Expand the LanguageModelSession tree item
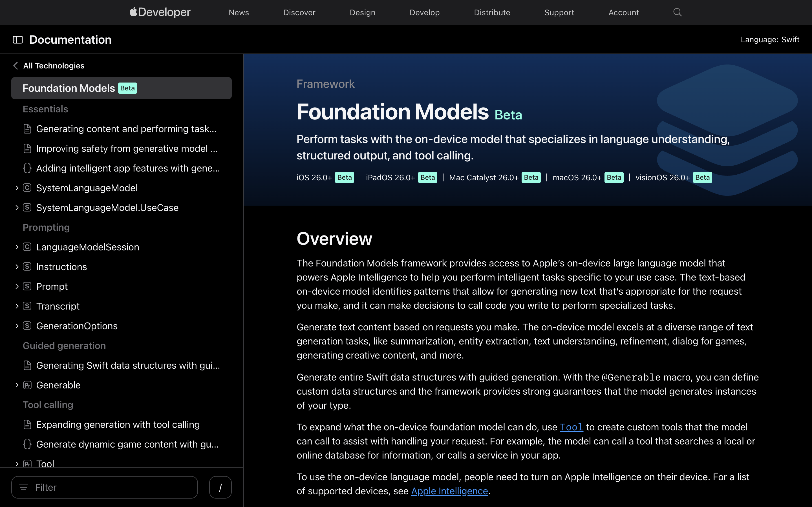The width and height of the screenshot is (812, 507). (17, 247)
